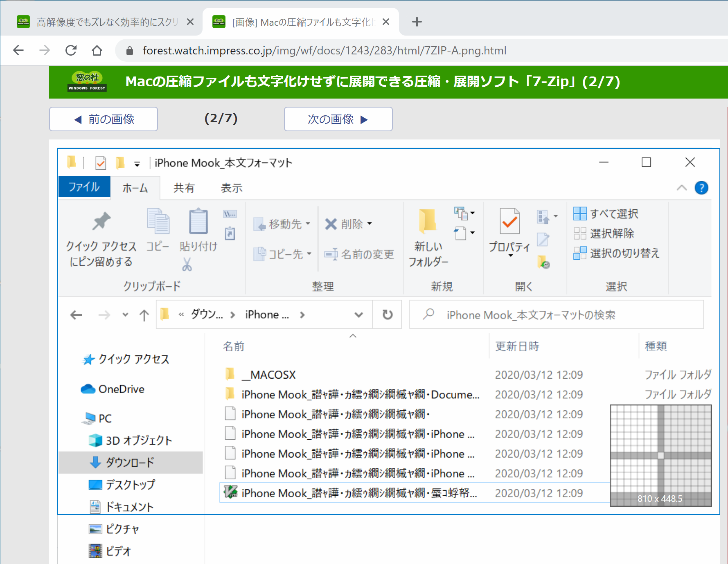Open the ファイル menu tab
This screenshot has height=564, width=728.
[84, 187]
